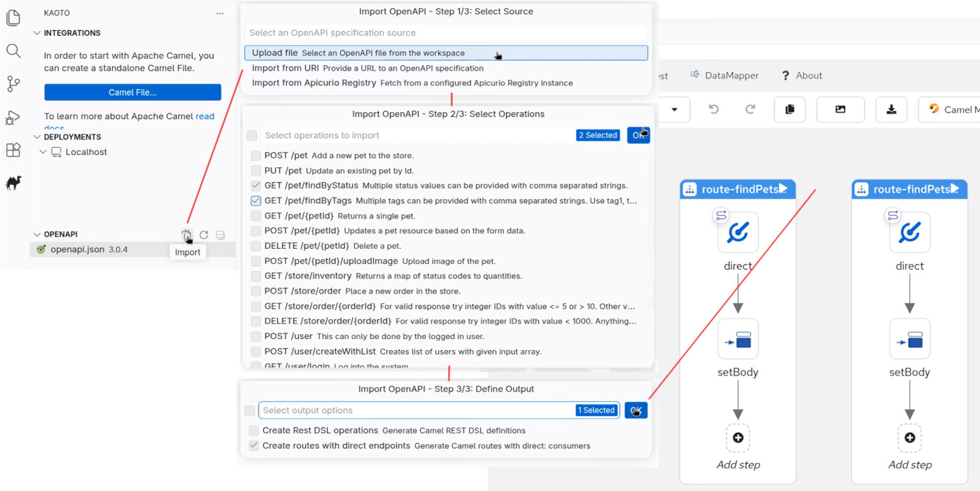Focus the Select operations to import field
Viewport: 980px width, 491px height.
click(417, 135)
